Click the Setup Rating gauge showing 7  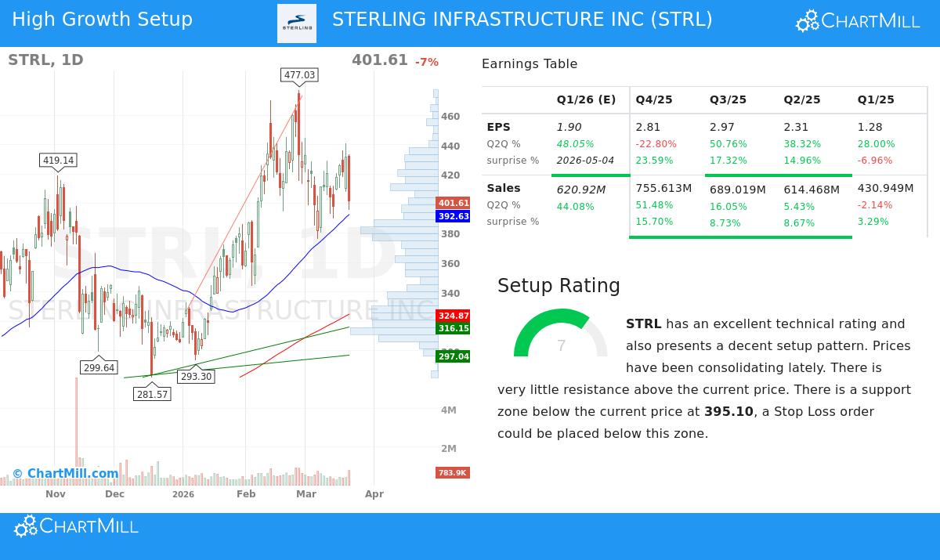(x=561, y=345)
